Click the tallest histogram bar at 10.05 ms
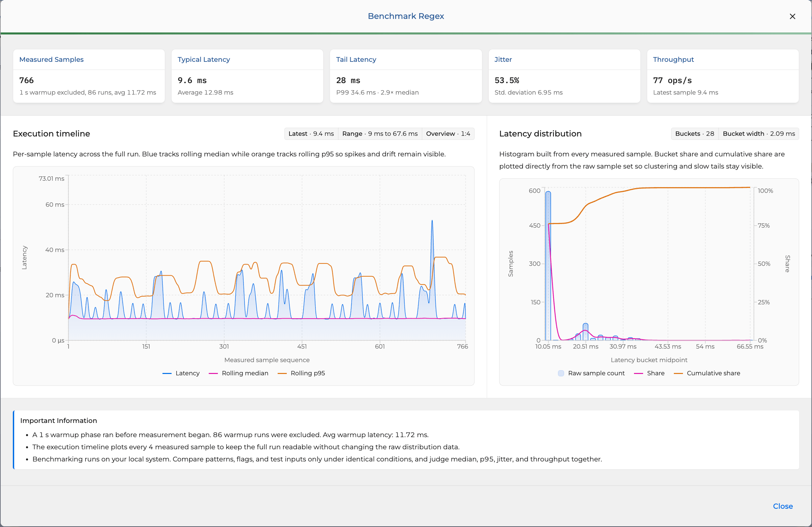This screenshot has width=812, height=527. (548, 266)
